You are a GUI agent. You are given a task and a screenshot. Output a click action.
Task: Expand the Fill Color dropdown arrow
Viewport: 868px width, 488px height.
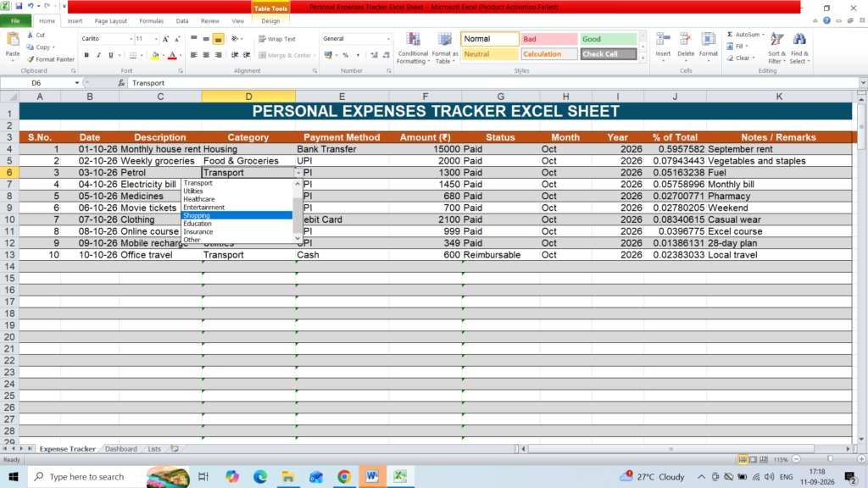tap(164, 55)
